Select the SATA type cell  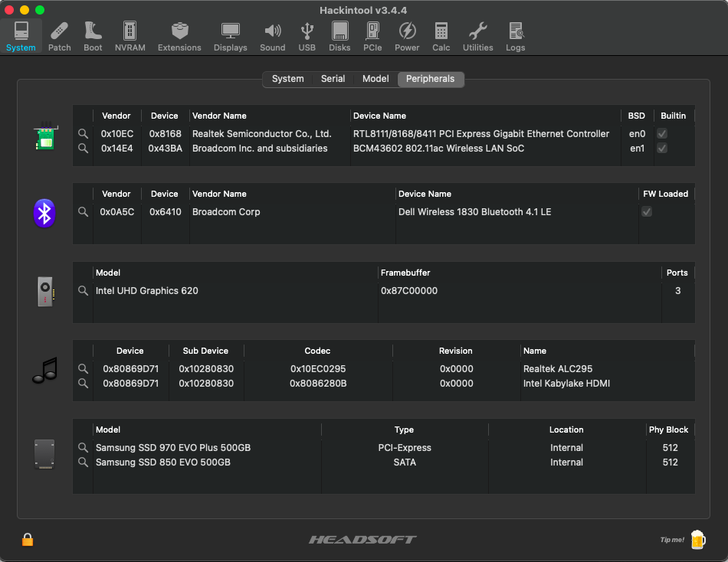point(405,462)
